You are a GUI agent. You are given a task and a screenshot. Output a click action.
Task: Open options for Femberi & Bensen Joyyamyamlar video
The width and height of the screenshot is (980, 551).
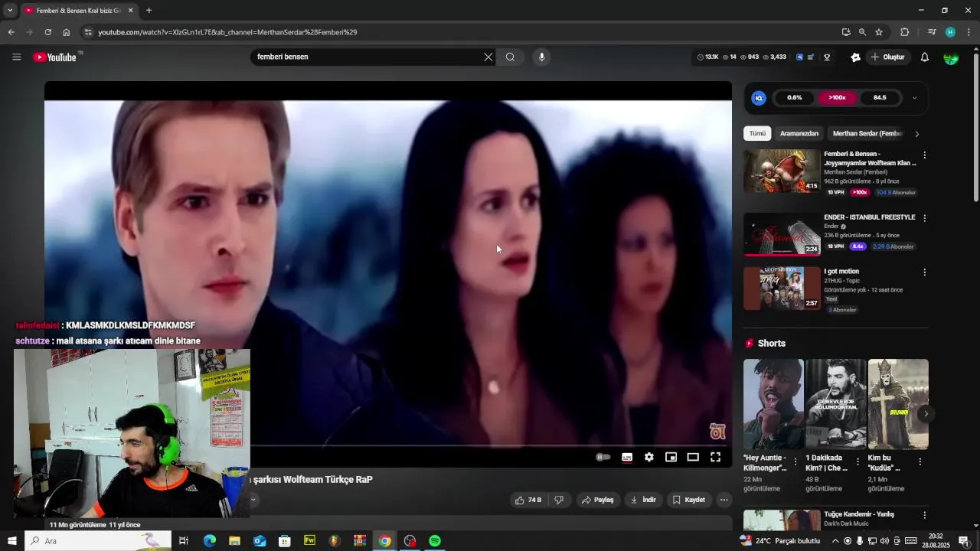[924, 155]
